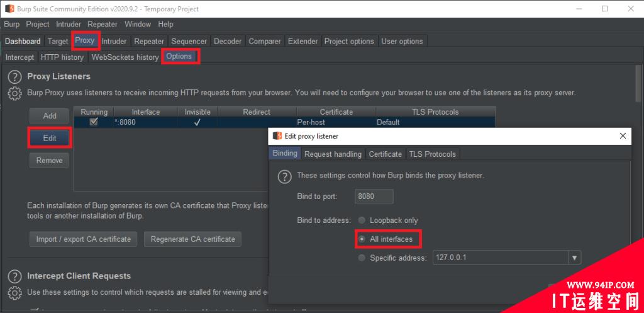Open the Project menu

tap(37, 25)
